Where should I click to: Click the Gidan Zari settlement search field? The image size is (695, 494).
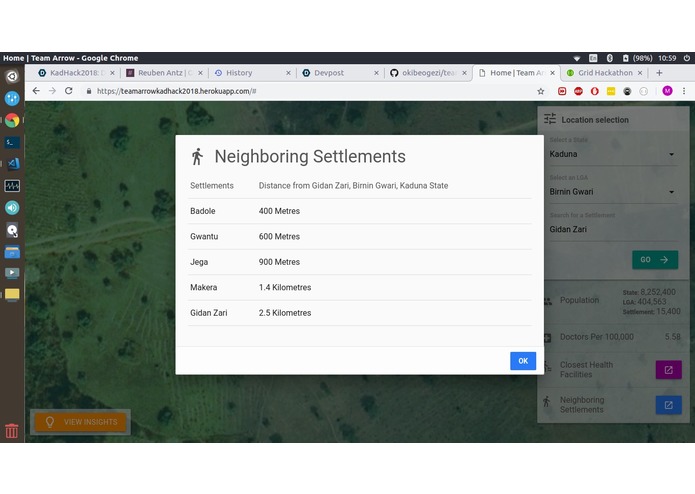(613, 229)
